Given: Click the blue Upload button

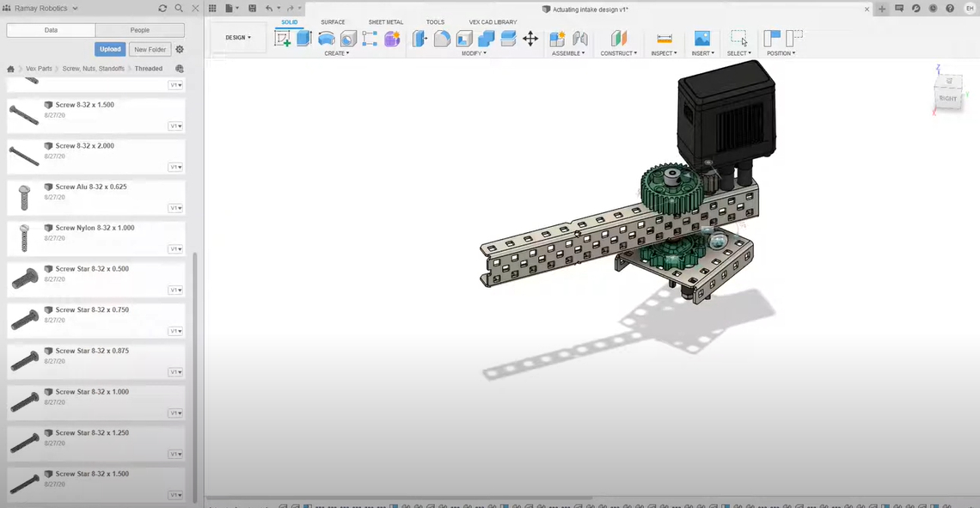Looking at the screenshot, I should [x=110, y=49].
